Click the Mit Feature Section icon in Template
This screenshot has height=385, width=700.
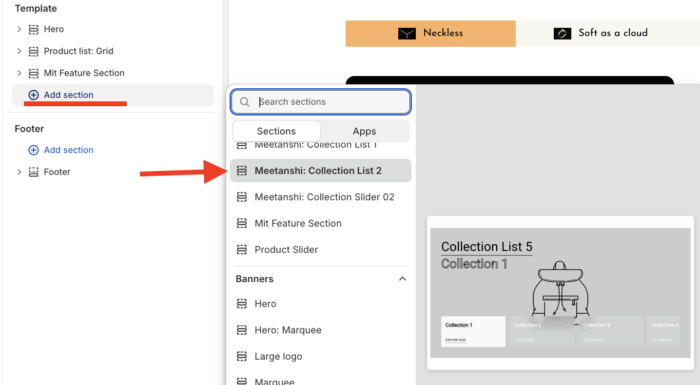coord(33,73)
